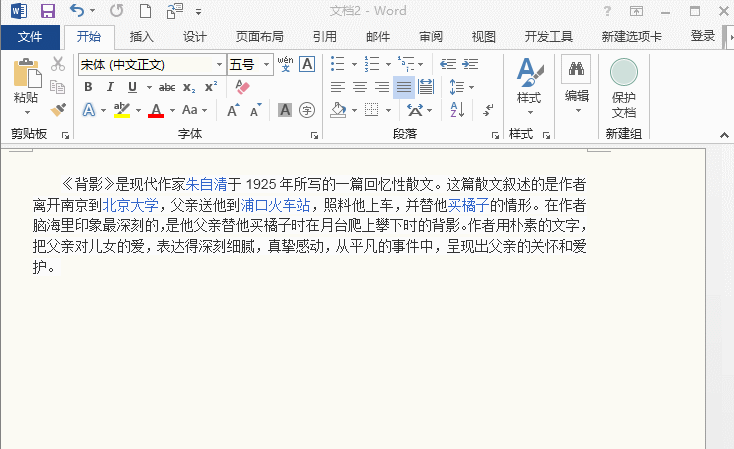Open the phonetic guide (wén) tool
The height and width of the screenshot is (449, 734).
point(285,64)
